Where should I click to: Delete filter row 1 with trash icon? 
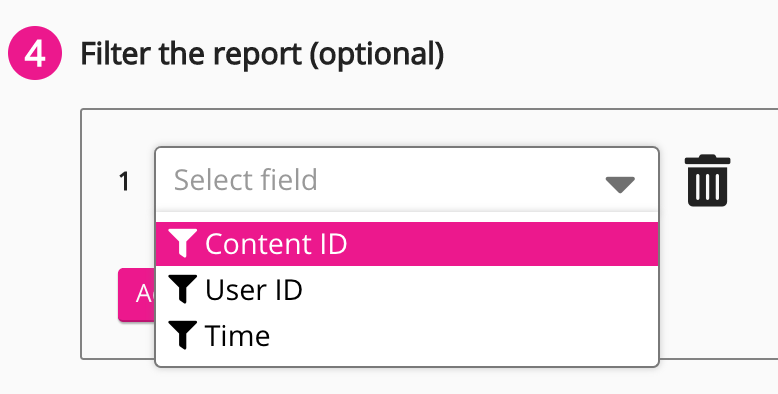708,181
